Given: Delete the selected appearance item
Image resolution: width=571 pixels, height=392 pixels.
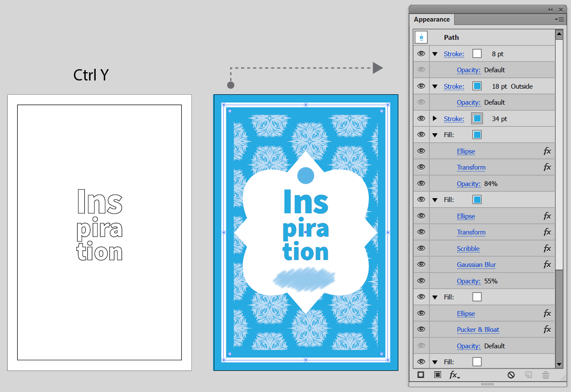Looking at the screenshot, I should (x=545, y=375).
